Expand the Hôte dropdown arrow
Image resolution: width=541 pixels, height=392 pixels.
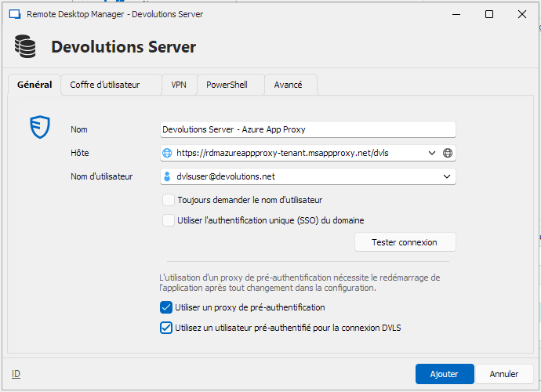(x=432, y=153)
